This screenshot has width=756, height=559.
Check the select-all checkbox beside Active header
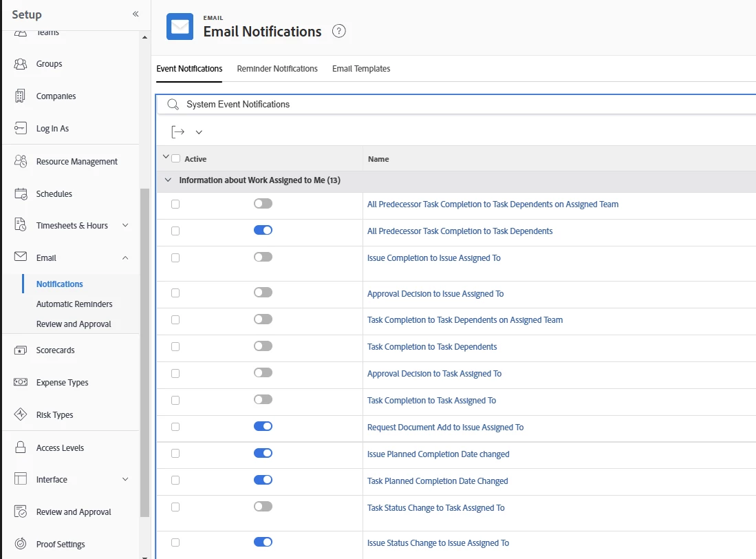(176, 158)
